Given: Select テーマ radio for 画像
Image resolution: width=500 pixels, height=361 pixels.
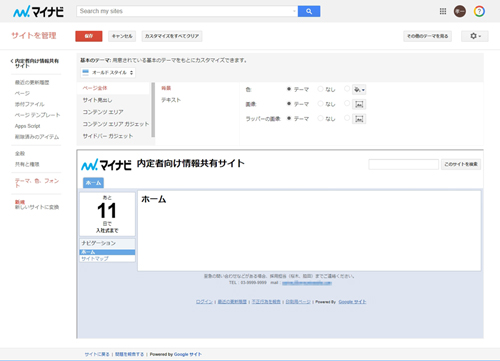Looking at the screenshot, I should tap(289, 104).
